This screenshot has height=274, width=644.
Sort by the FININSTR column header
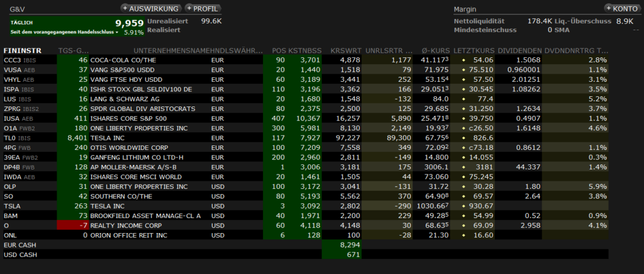click(x=23, y=50)
